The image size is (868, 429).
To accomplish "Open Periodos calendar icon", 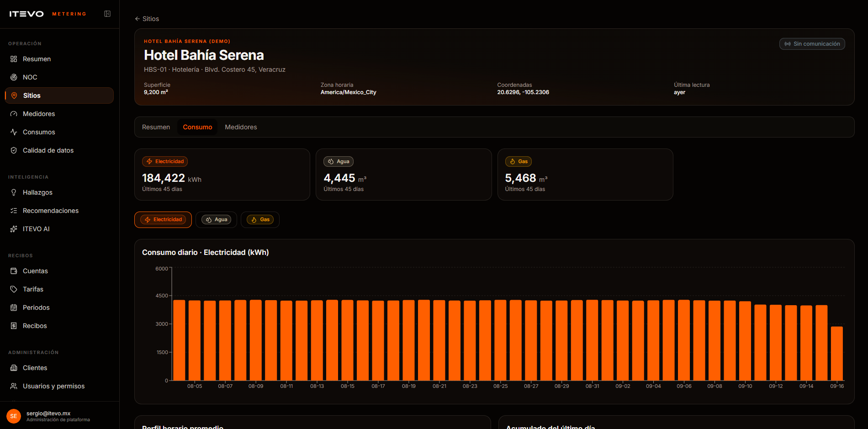I will [x=14, y=307].
